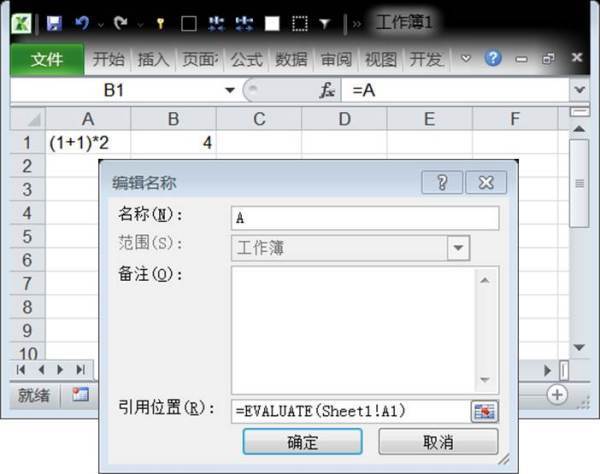Click the Save icon in quick access toolbar
Image resolution: width=600 pixels, height=474 pixels.
[x=54, y=22]
